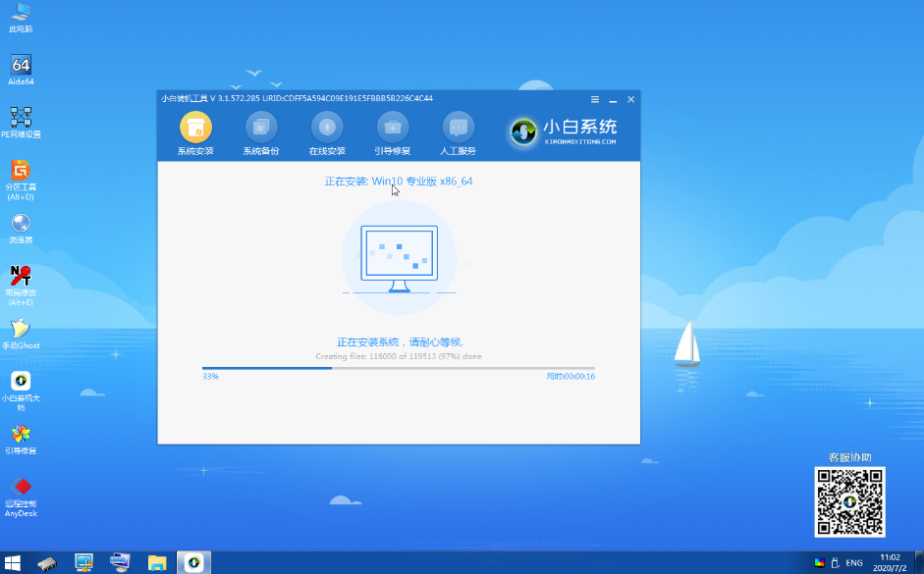Open 密码修改 password reset tool

(x=21, y=278)
